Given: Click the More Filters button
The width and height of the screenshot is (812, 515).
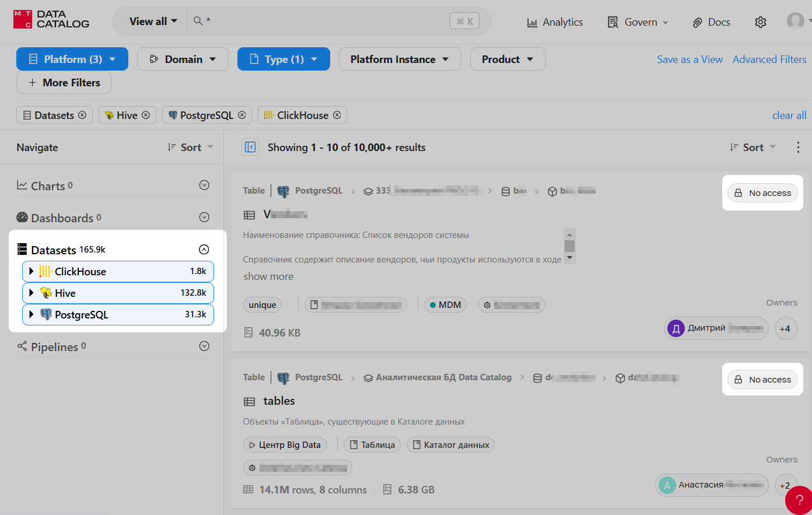Looking at the screenshot, I should tap(64, 83).
